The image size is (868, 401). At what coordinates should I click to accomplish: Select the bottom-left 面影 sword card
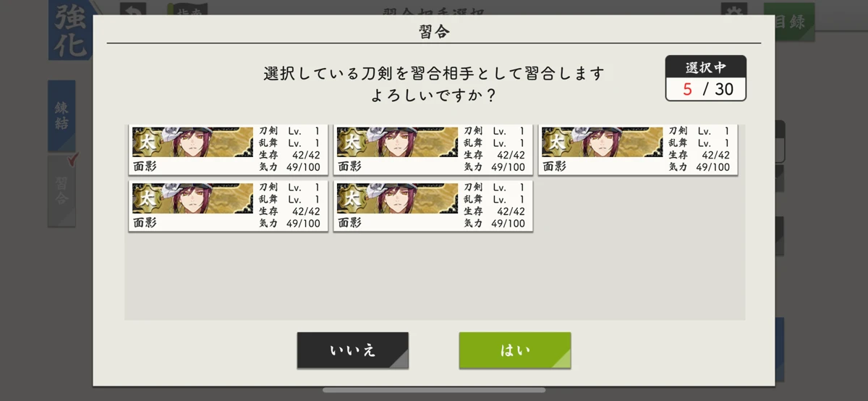(229, 206)
